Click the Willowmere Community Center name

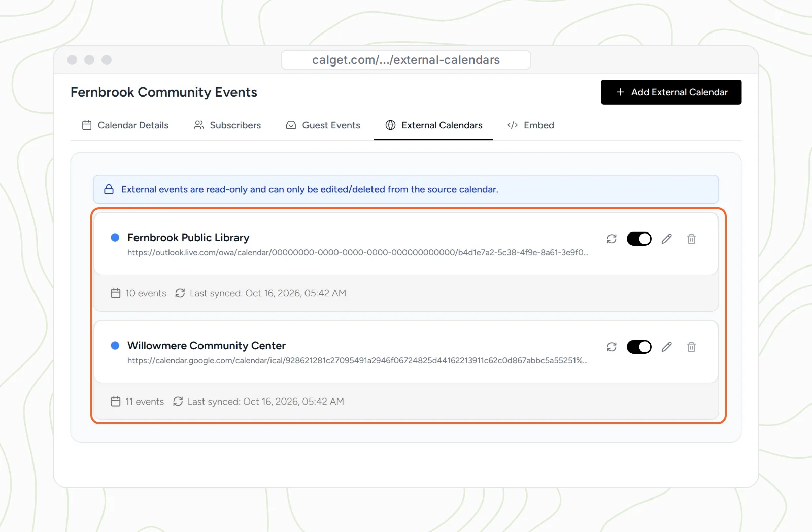[207, 346]
